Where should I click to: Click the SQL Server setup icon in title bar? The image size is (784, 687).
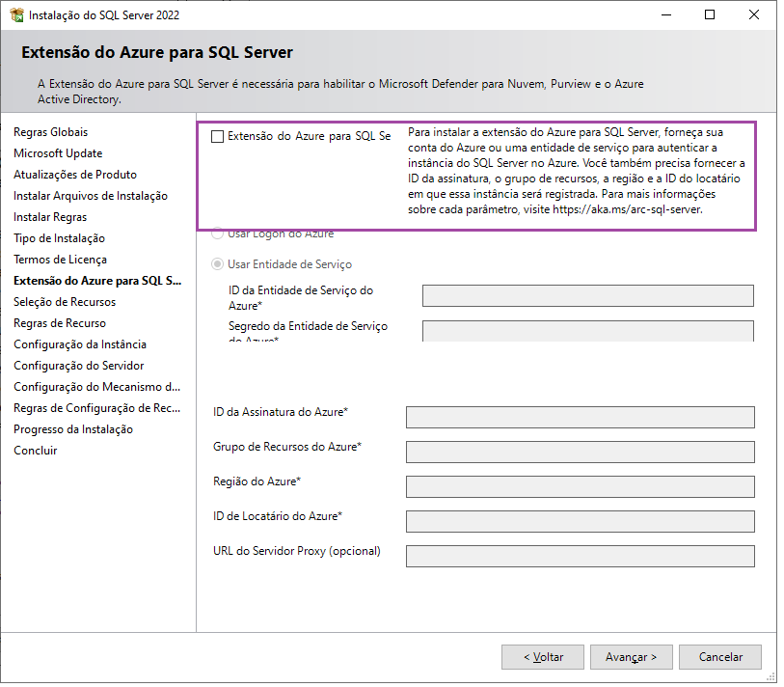pyautogui.click(x=17, y=15)
